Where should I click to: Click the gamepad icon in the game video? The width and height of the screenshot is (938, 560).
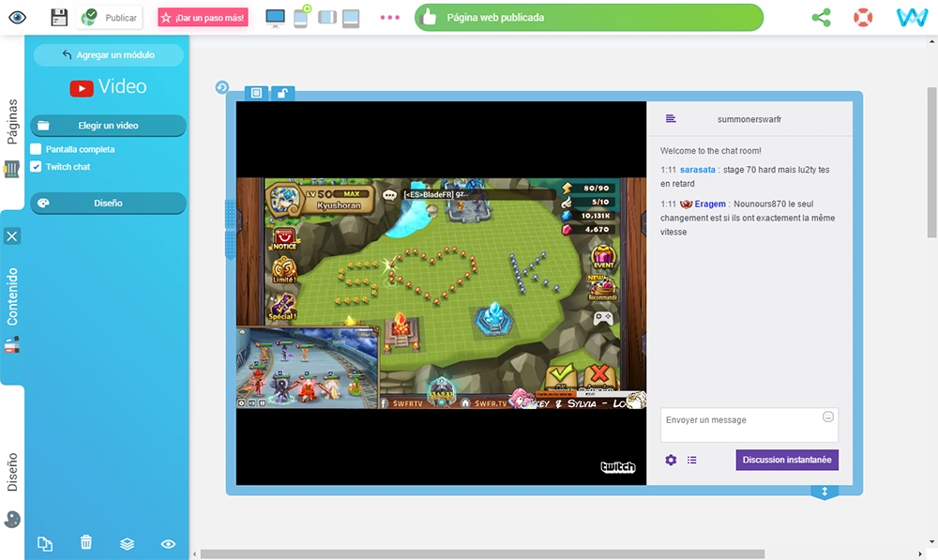(x=602, y=319)
